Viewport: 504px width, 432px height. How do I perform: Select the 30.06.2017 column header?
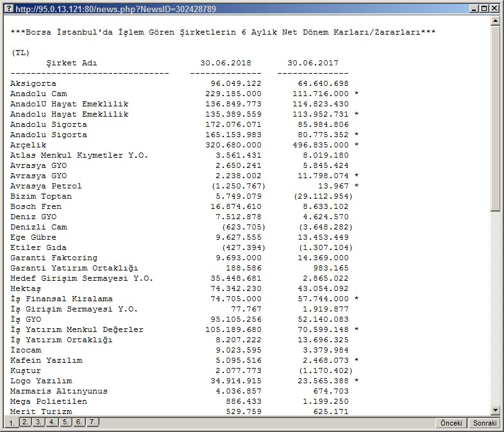click(x=313, y=63)
